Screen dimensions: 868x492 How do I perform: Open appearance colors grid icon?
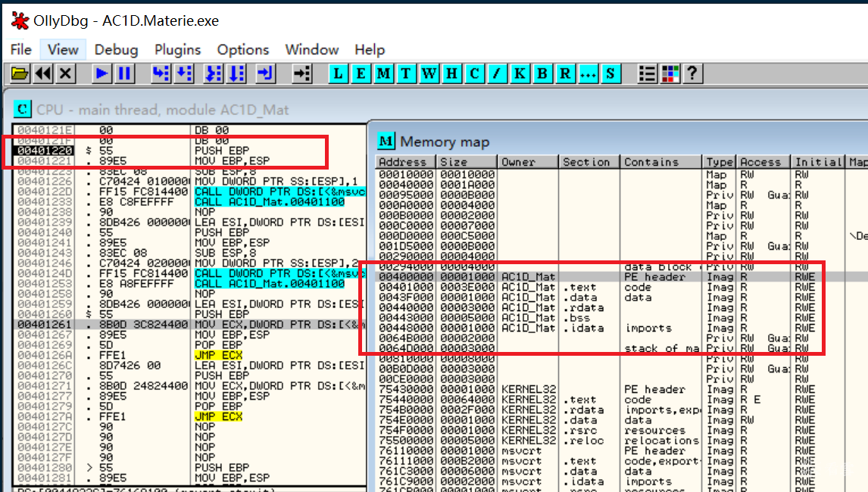670,73
